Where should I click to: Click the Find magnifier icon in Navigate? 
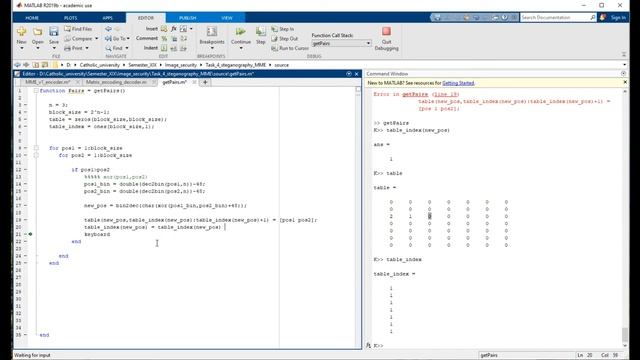pos(108,48)
